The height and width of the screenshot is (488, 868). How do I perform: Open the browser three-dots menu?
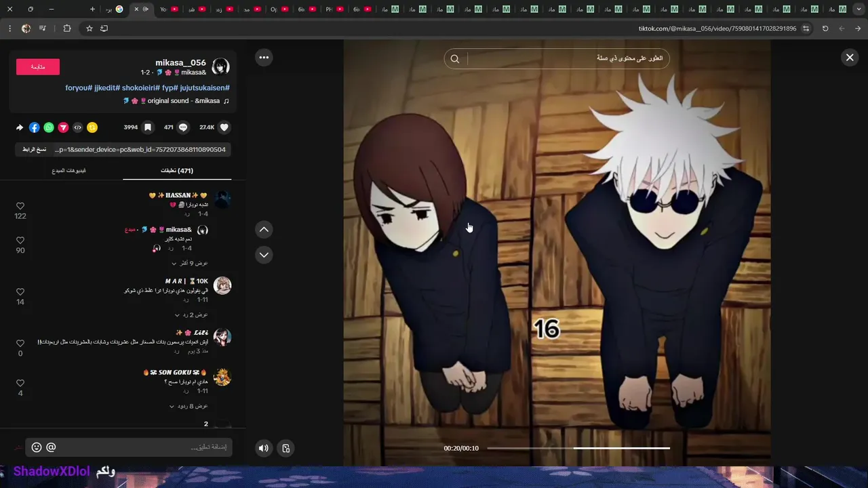[x=9, y=28]
